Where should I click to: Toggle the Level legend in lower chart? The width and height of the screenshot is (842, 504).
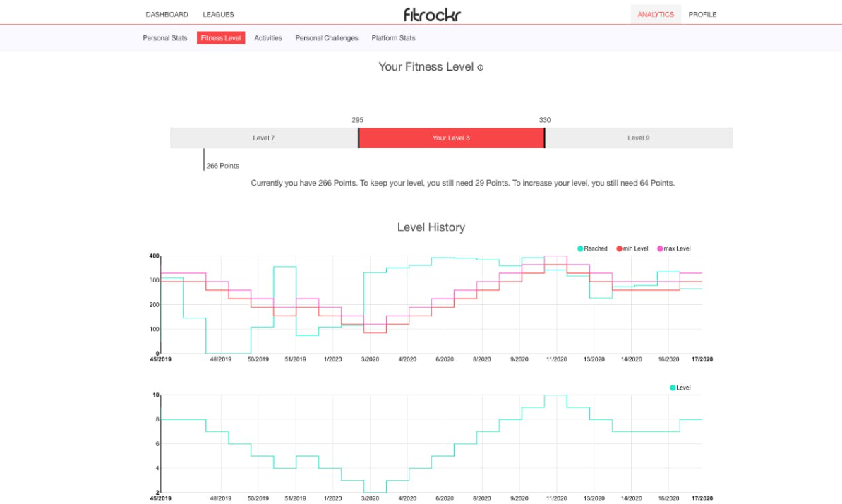click(680, 388)
